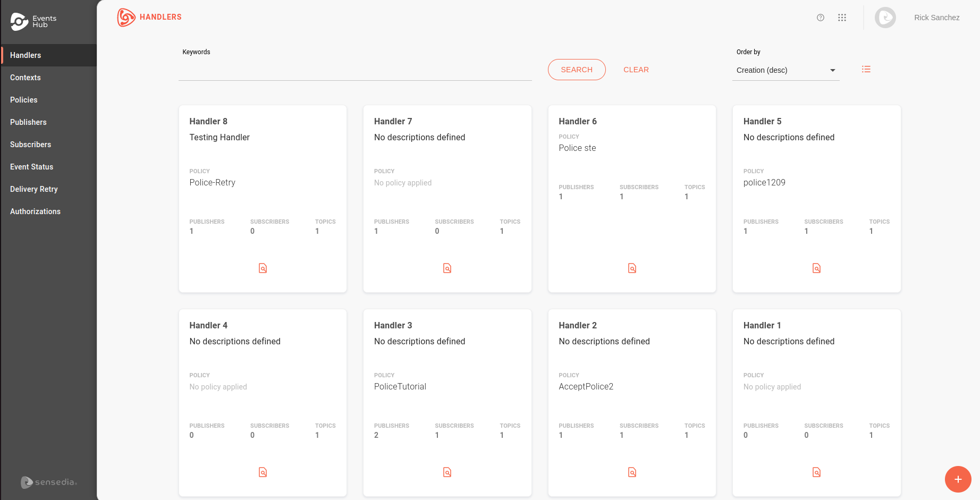Navigate to Delivery Retry in the sidebar
The height and width of the screenshot is (500, 980).
pyautogui.click(x=33, y=189)
